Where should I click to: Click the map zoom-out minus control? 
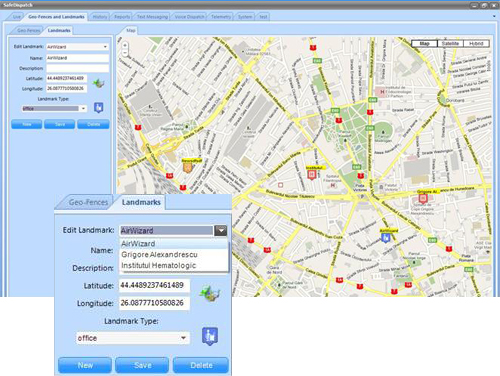point(125,53)
